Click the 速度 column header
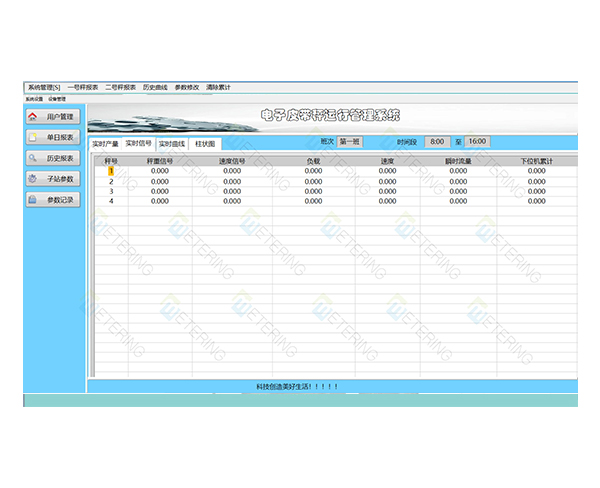The image size is (600, 488). pos(387,161)
